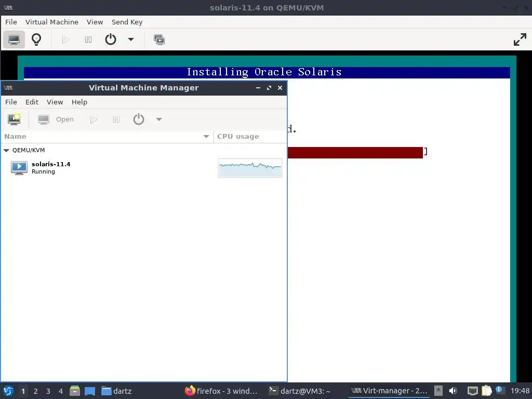Image resolution: width=532 pixels, height=399 pixels.
Task: Click the Solaris installation progress bar
Action: 355,152
